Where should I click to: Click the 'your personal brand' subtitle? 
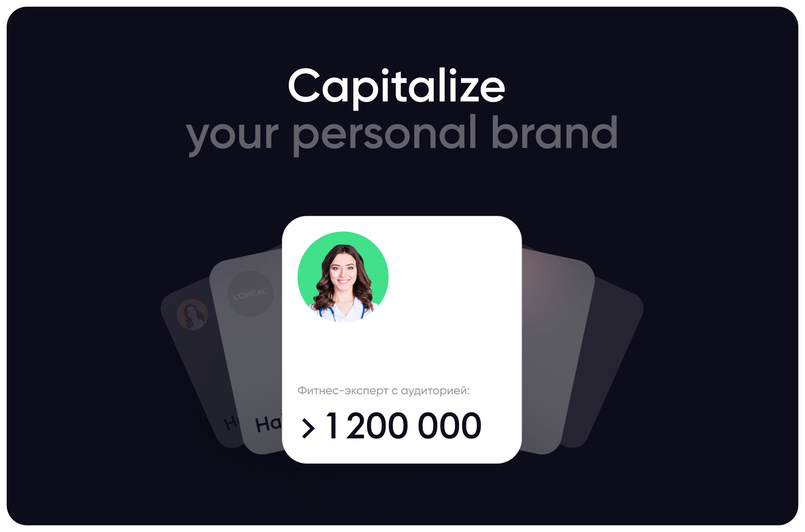402,135
